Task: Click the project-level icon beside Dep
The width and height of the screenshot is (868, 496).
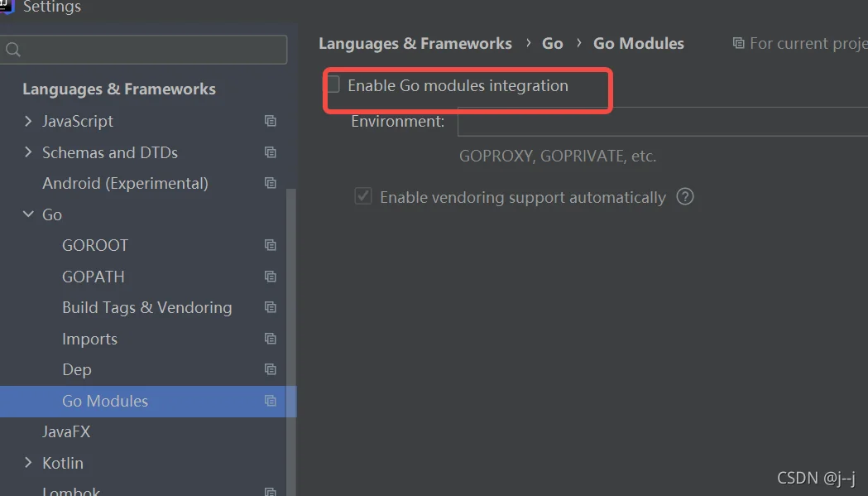Action: (x=270, y=369)
